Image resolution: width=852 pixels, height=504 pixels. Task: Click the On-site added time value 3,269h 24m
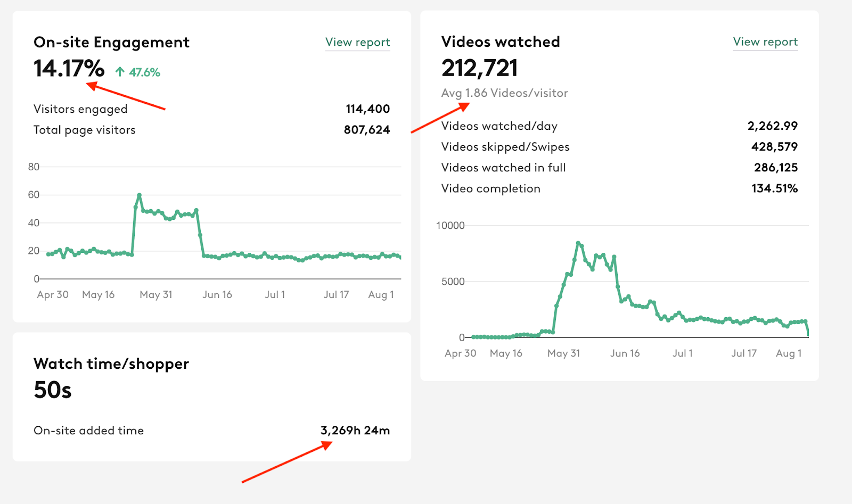(356, 431)
